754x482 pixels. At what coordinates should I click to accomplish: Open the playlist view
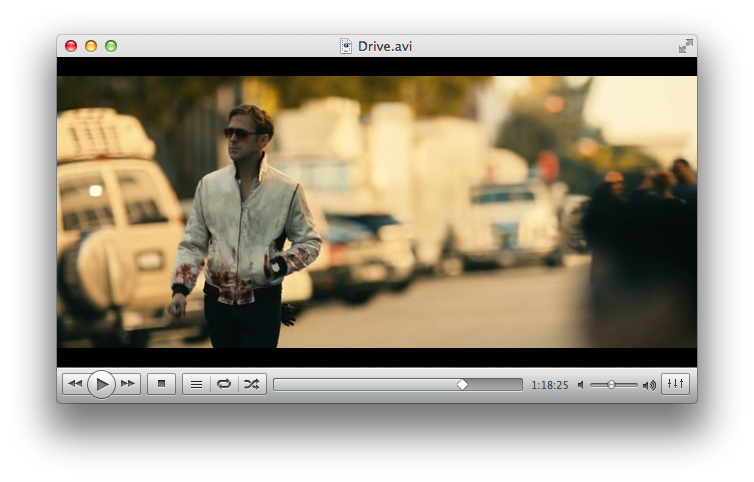coord(196,384)
